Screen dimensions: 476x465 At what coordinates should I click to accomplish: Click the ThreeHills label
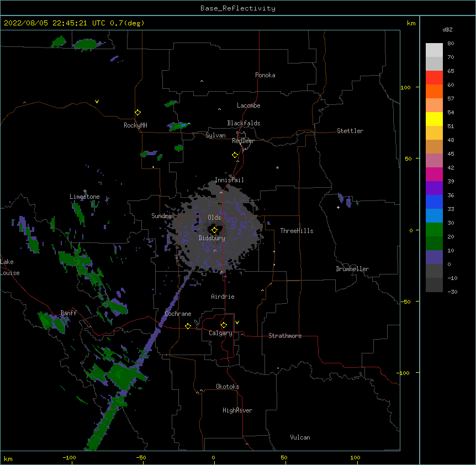coord(297,231)
